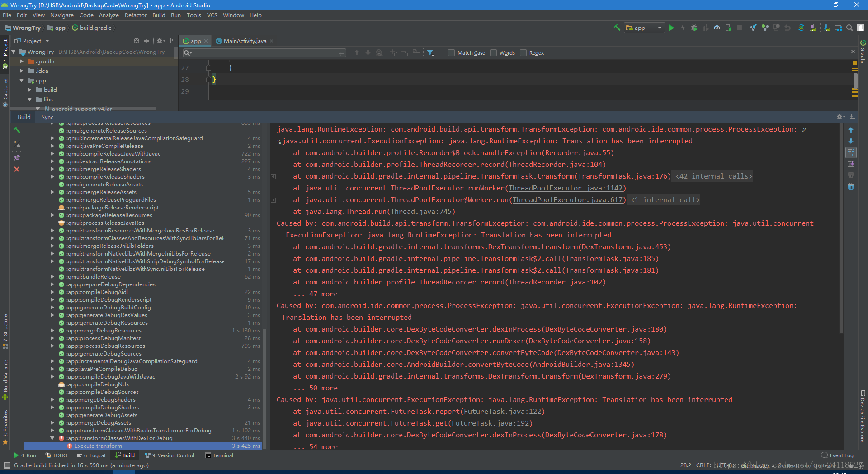Open the Logcat tool window
Screen dimensions: 868x474
point(91,455)
